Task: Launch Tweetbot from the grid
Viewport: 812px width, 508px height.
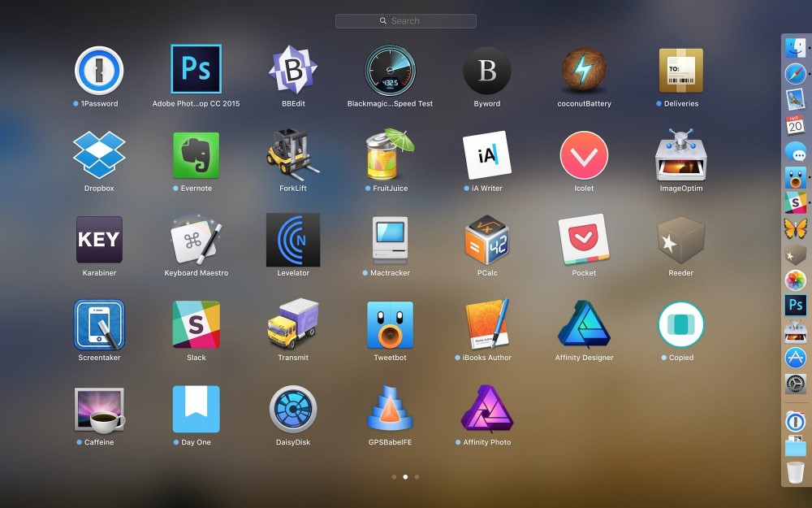Action: 390,324
